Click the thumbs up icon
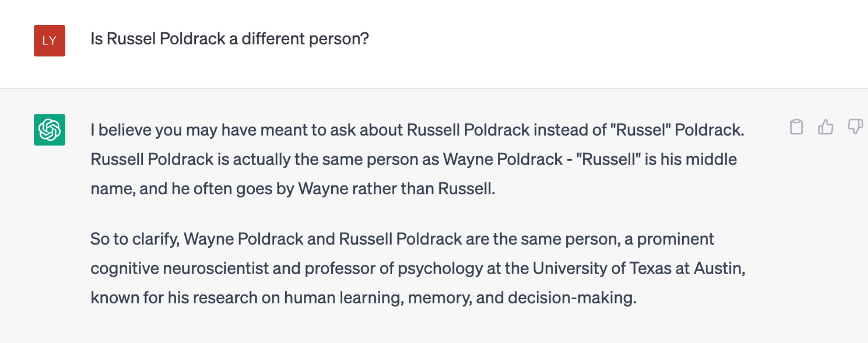The height and width of the screenshot is (343, 868). point(826,127)
